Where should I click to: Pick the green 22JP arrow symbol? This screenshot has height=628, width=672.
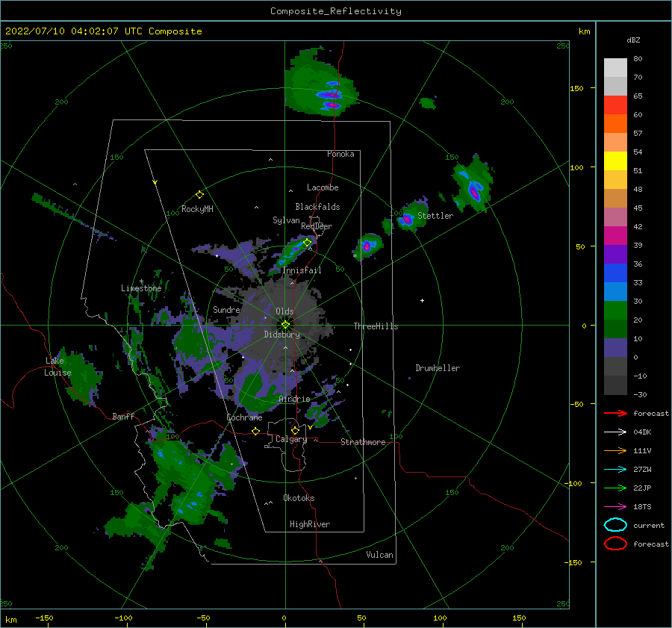point(615,488)
